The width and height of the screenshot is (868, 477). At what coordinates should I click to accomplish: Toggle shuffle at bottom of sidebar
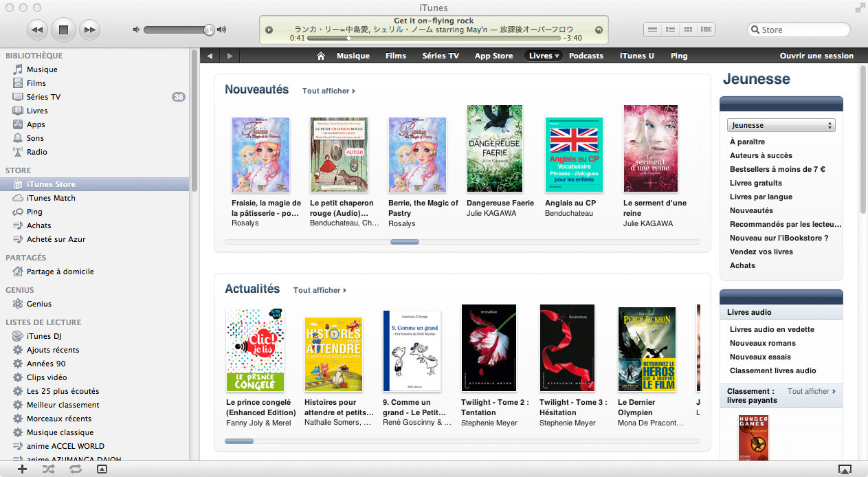(49, 469)
